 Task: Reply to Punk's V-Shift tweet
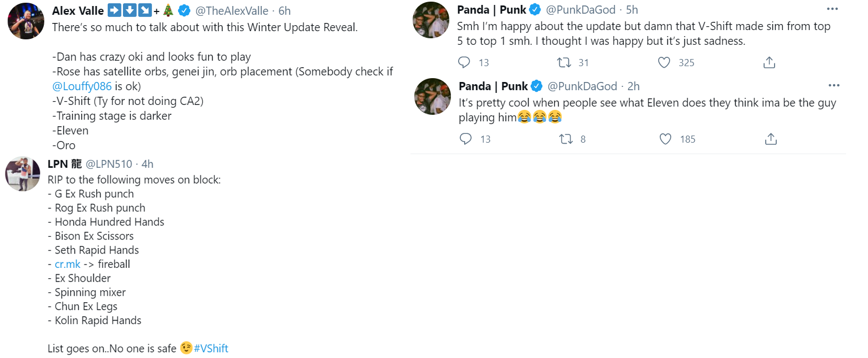(x=464, y=62)
